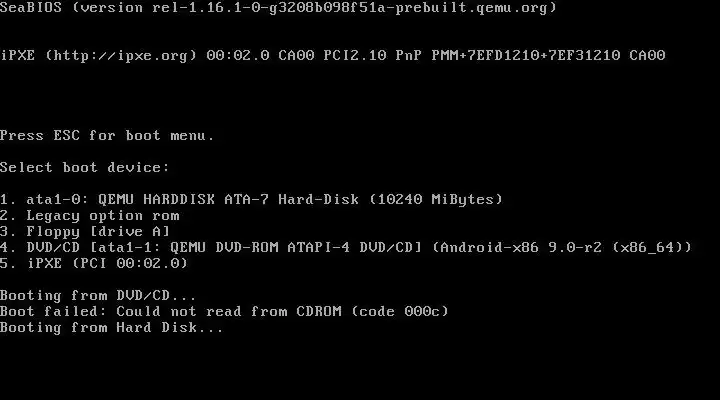The image size is (720, 400).
Task: Click the 'PCI2.10 PnP' text
Action: (x=372, y=56)
